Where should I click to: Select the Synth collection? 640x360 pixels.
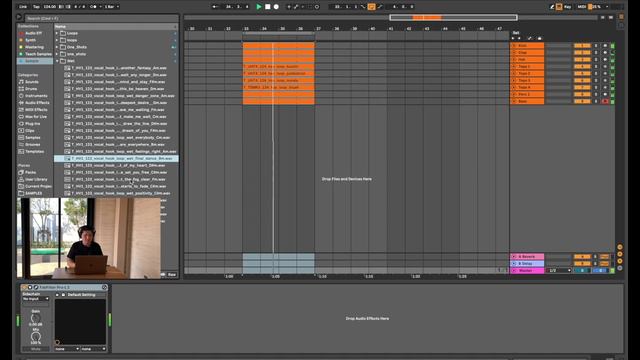(31, 40)
